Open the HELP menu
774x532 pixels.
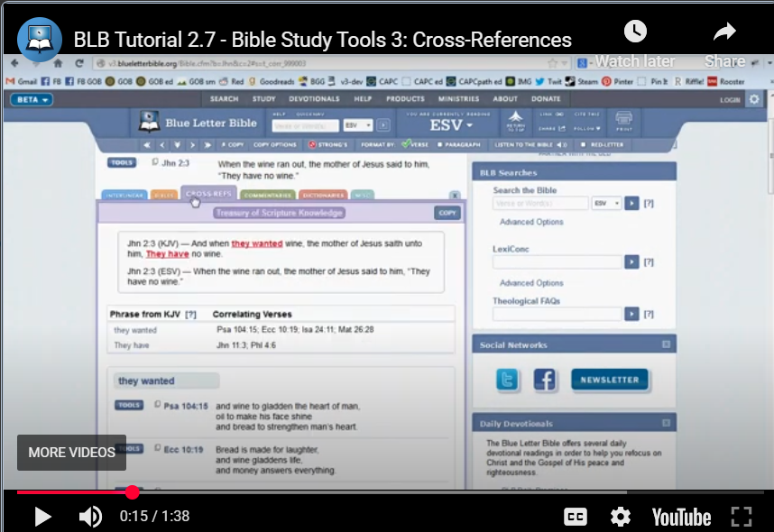pos(363,98)
